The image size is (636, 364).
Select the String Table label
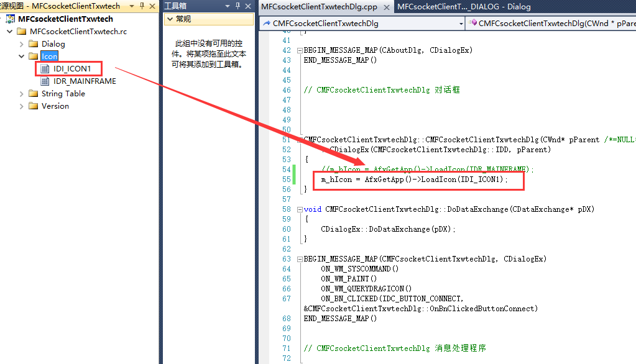click(63, 94)
